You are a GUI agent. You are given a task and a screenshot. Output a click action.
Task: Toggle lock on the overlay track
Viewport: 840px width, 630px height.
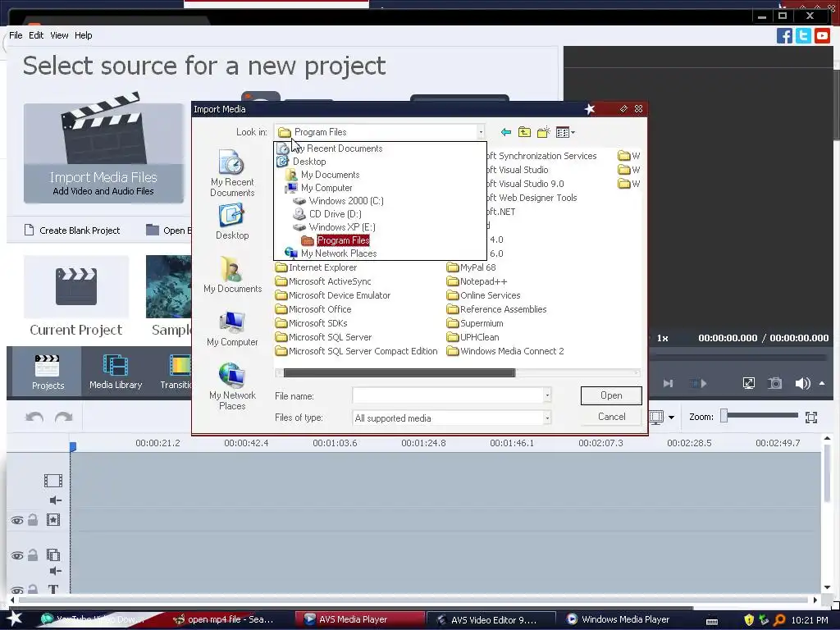(33, 555)
